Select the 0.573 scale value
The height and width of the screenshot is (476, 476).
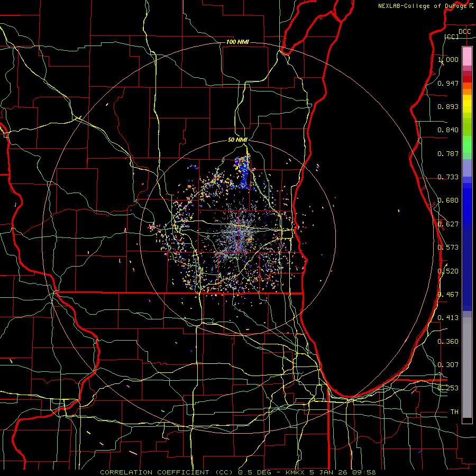448,248
